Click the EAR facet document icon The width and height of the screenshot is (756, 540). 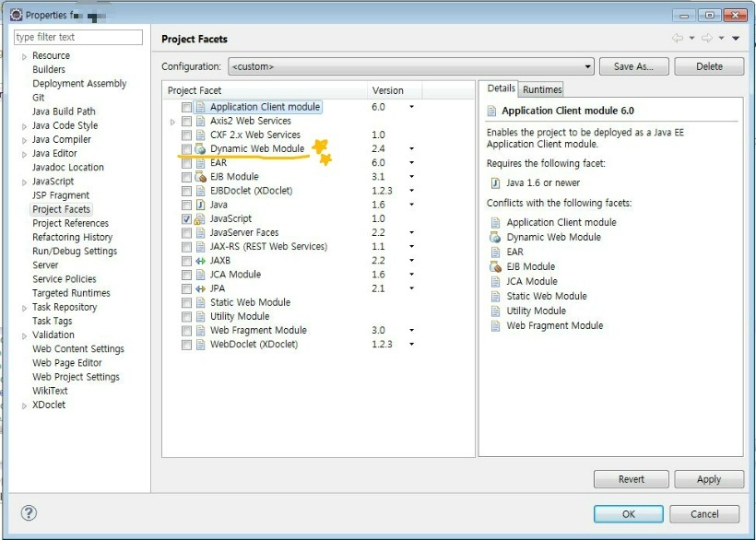point(201,163)
